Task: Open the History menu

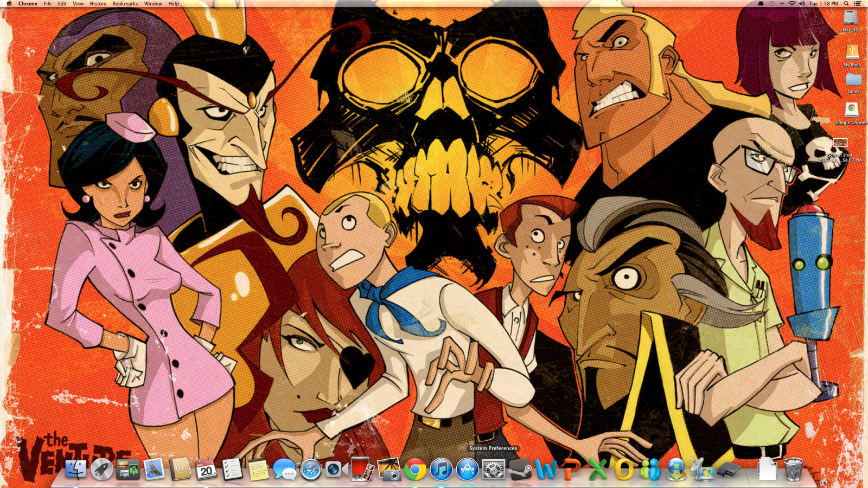Action: pos(98,3)
